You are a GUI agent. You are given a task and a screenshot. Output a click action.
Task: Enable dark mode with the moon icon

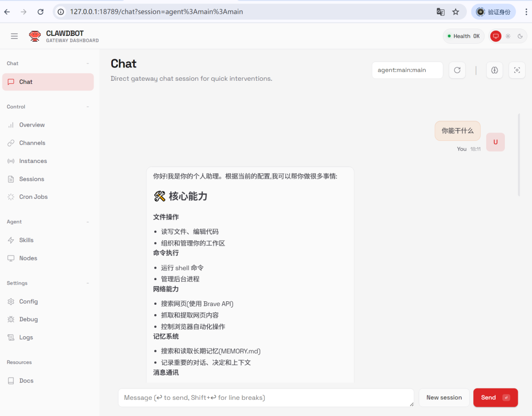click(520, 35)
